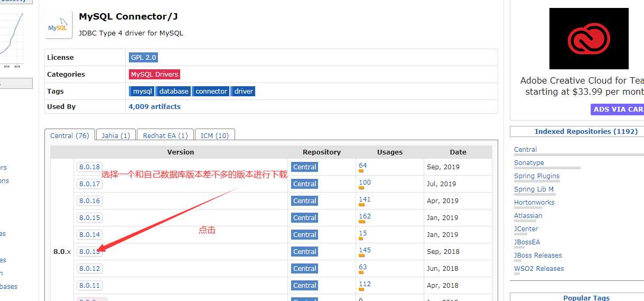This screenshot has height=301, width=644.
Task: Click the usage trend chart thumbnail
Action: pyautogui.click(x=12, y=40)
